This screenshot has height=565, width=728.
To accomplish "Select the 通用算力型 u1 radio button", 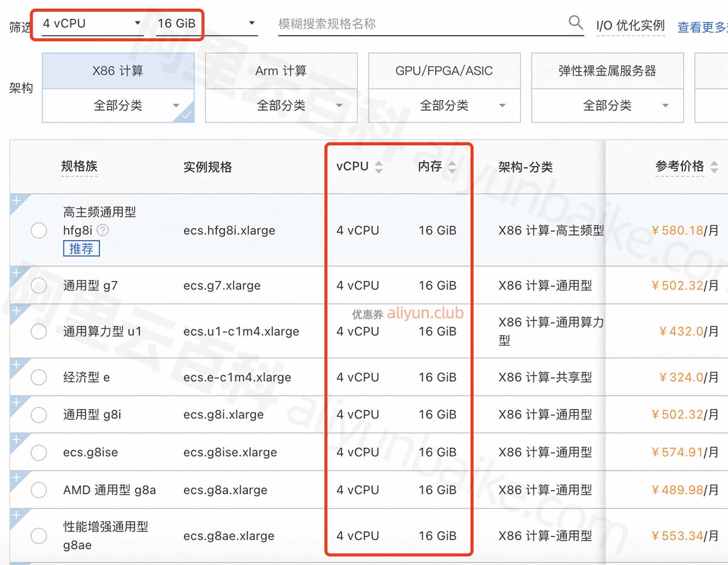I will (x=39, y=331).
